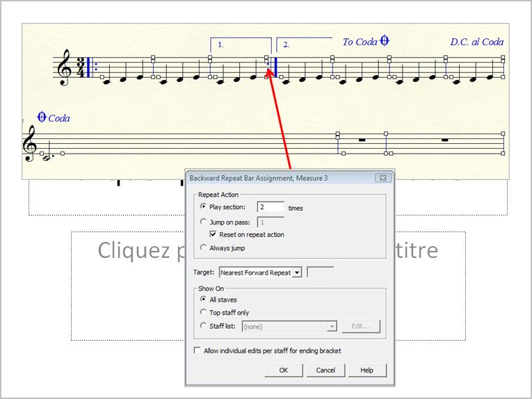532x399 pixels.
Task: Enable individual edits per staff checkbox
Action: click(x=198, y=350)
